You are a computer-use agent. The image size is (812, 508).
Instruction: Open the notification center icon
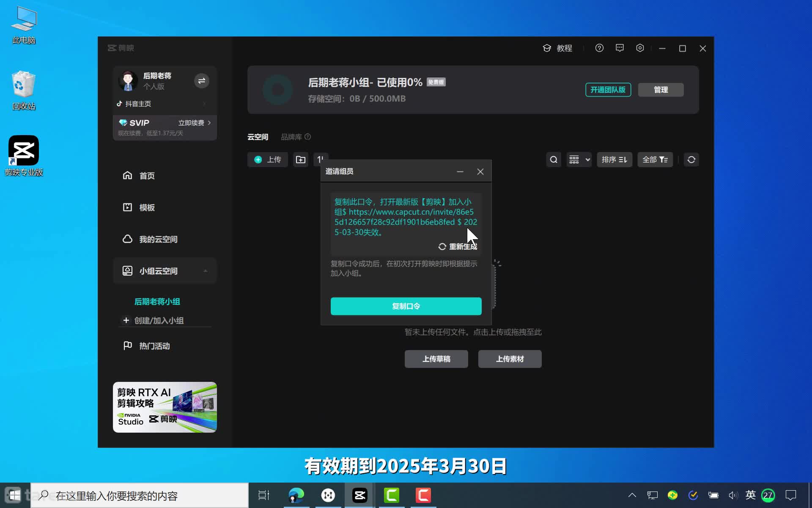[x=791, y=495]
